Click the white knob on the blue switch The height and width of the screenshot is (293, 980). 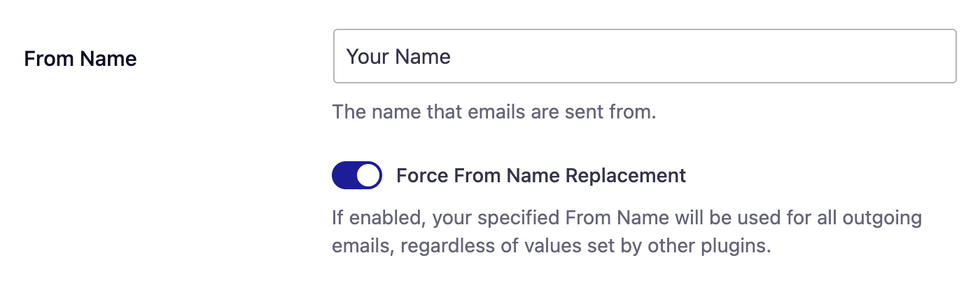point(368,175)
